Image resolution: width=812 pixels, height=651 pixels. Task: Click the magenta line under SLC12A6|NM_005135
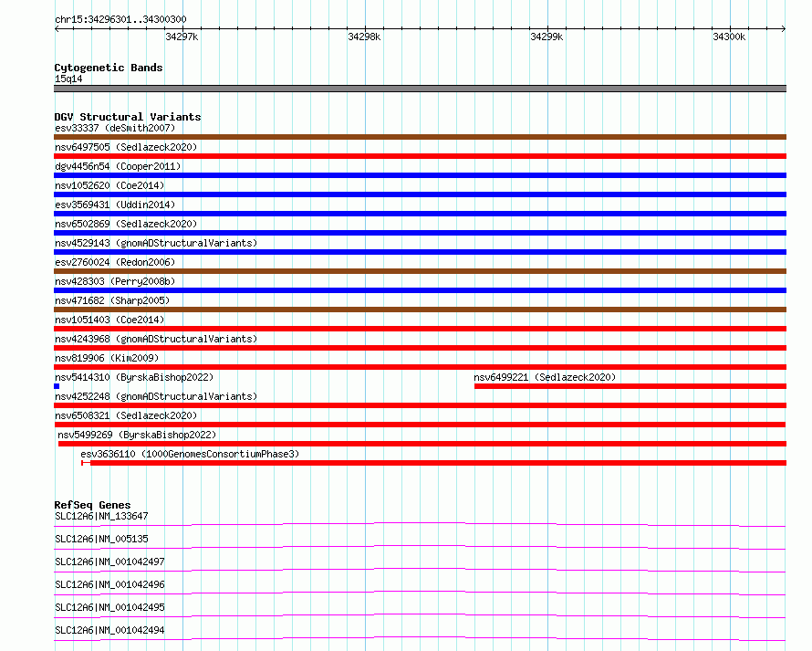tap(420, 547)
